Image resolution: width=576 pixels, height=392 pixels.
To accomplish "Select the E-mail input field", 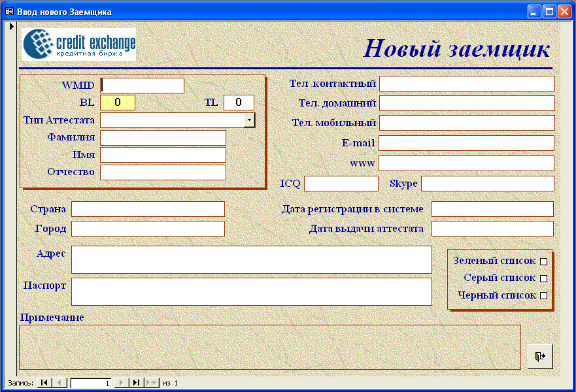I will point(466,143).
